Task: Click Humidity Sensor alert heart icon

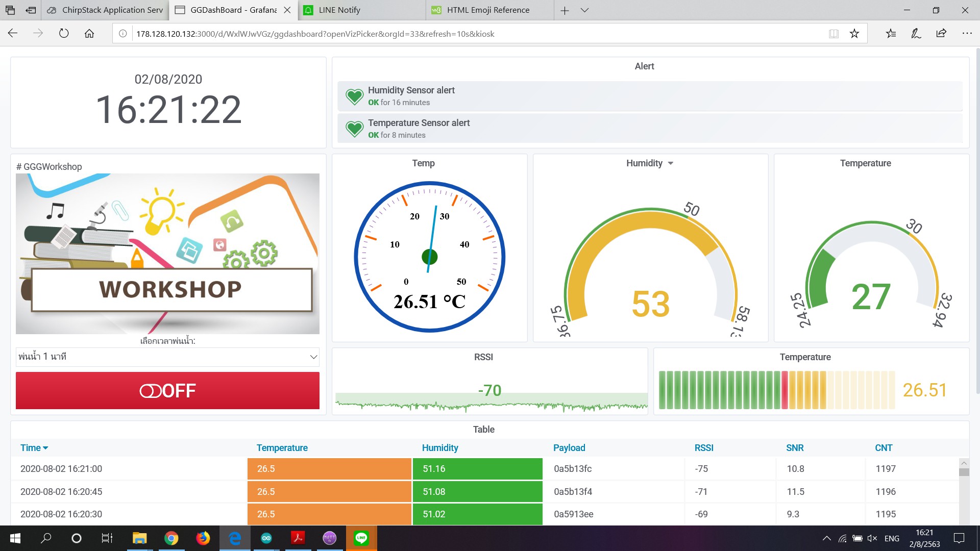Action: coord(354,96)
